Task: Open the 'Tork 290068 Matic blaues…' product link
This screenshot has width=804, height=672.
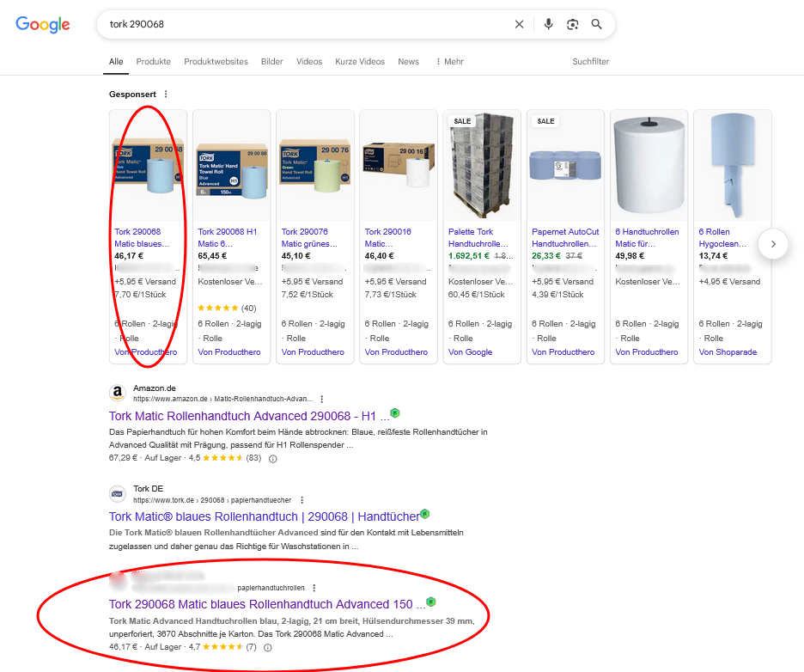Action: (142, 238)
